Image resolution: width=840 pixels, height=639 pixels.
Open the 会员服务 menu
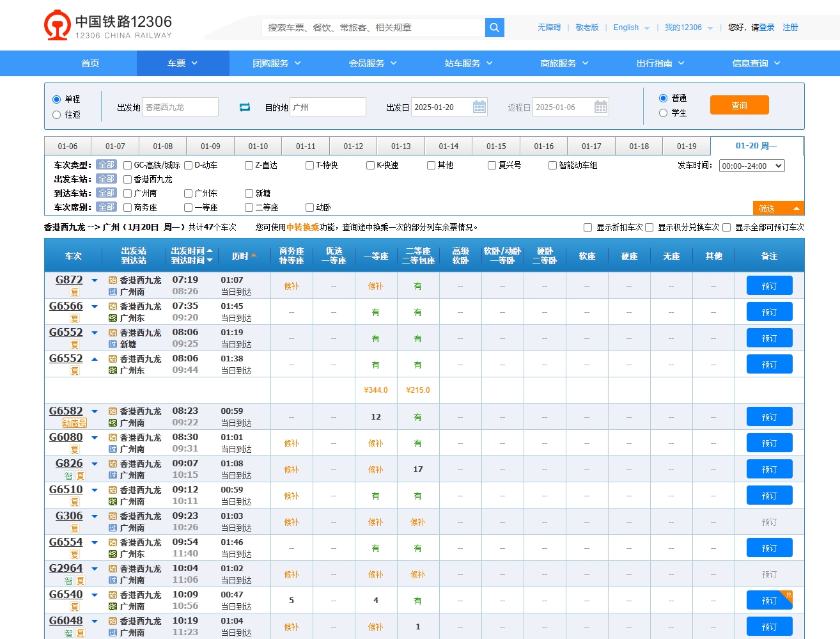click(373, 63)
